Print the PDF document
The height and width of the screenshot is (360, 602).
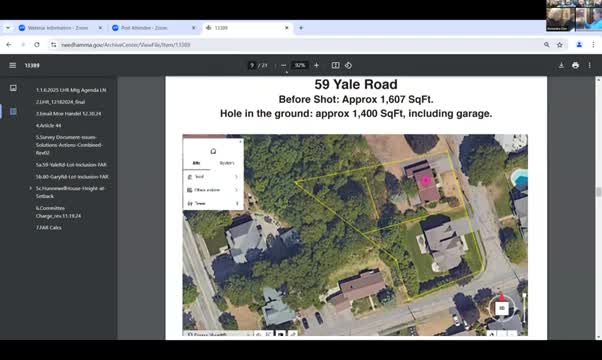[x=575, y=65]
